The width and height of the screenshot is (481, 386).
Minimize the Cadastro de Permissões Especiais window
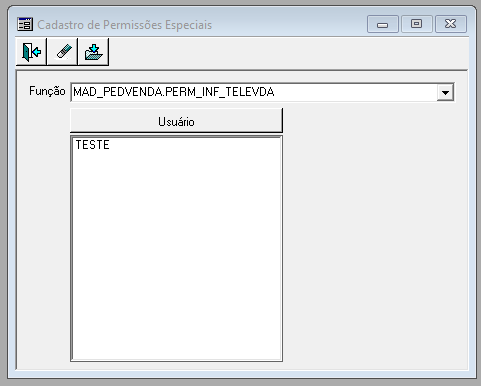click(x=383, y=24)
